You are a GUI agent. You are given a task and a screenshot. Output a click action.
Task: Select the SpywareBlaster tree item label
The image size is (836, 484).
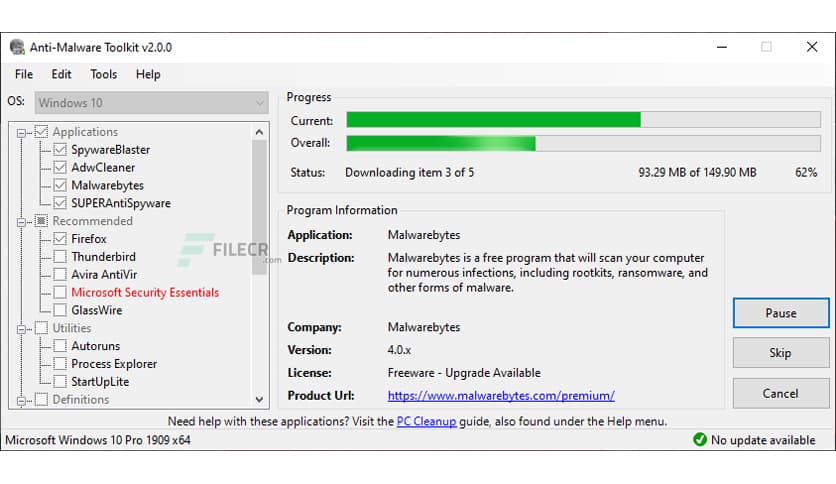tap(110, 150)
